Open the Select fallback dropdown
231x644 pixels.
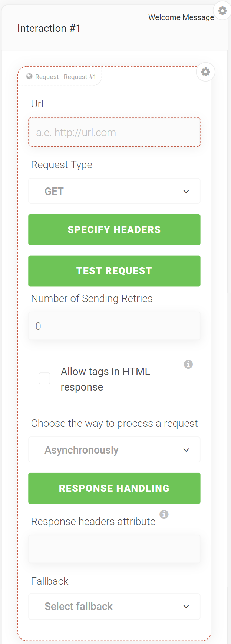[114, 607]
